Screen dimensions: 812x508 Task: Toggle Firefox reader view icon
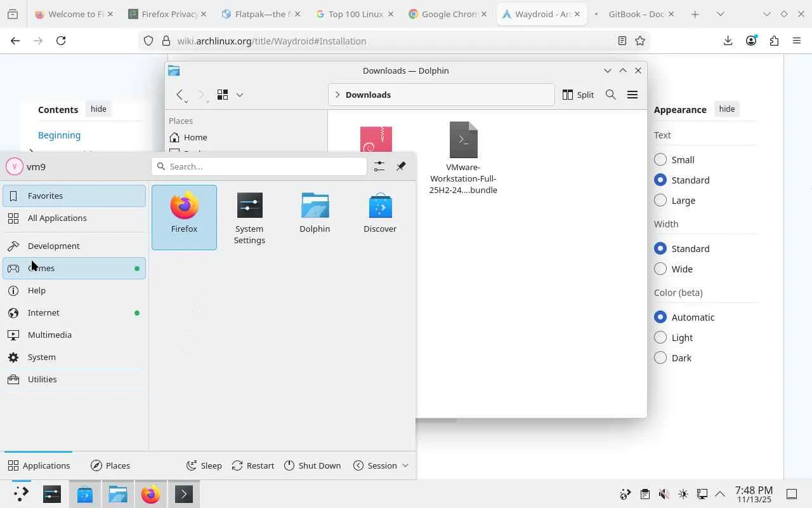click(622, 41)
